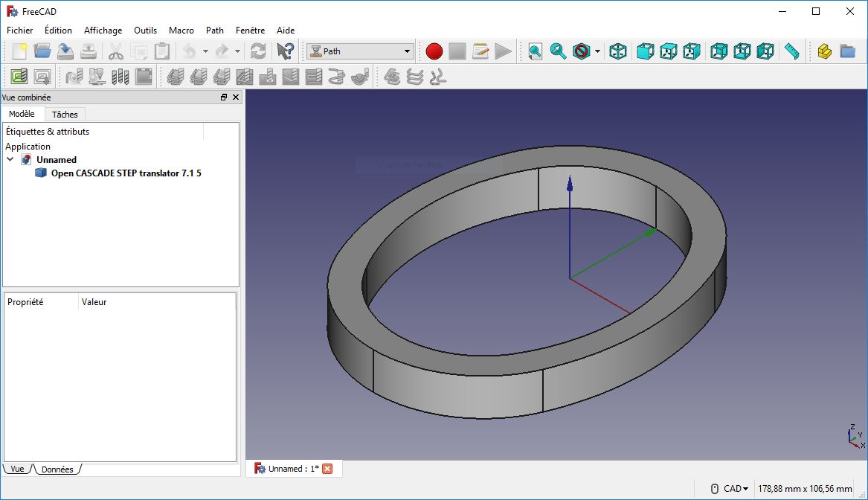Start macro recording with the red circle
The width and height of the screenshot is (868, 500).
[x=434, y=51]
